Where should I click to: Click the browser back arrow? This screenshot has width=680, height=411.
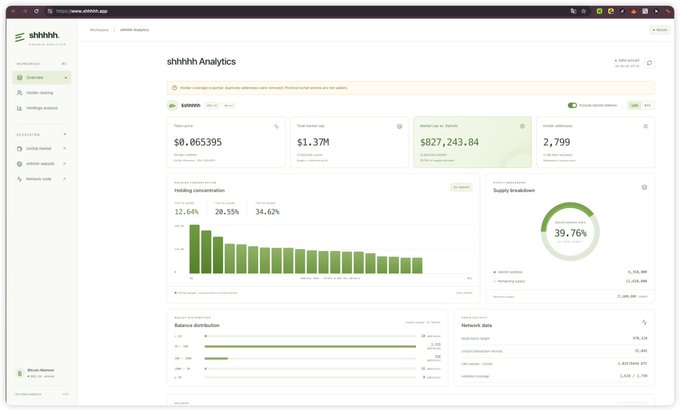13,11
